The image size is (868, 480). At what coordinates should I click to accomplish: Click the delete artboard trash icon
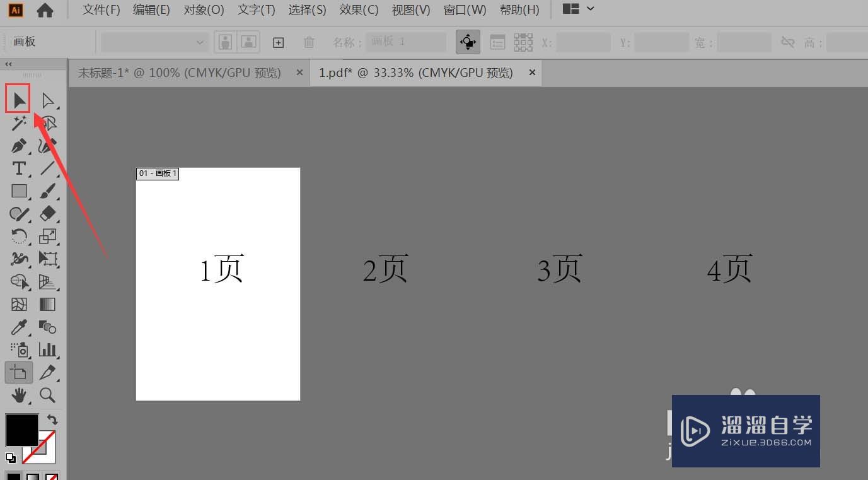click(309, 42)
